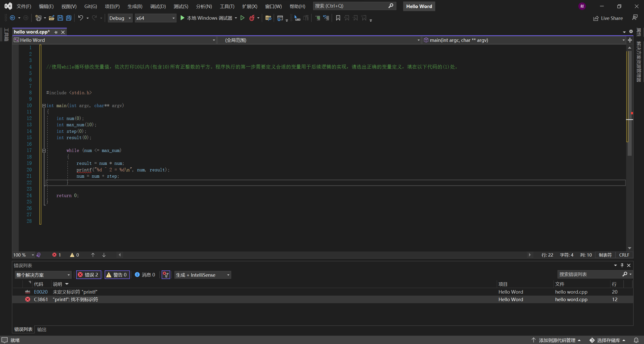Collapse the main function code block
The height and width of the screenshot is (344, 644).
(x=44, y=106)
